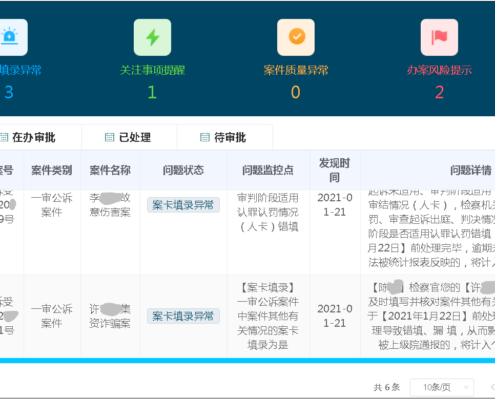Switch to the 已处理 tab

[129, 137]
